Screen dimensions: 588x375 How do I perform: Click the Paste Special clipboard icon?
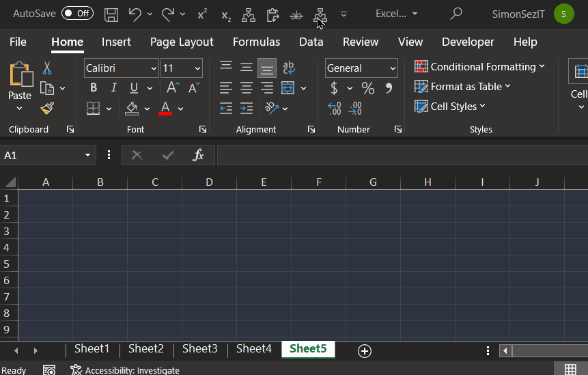pos(272,16)
